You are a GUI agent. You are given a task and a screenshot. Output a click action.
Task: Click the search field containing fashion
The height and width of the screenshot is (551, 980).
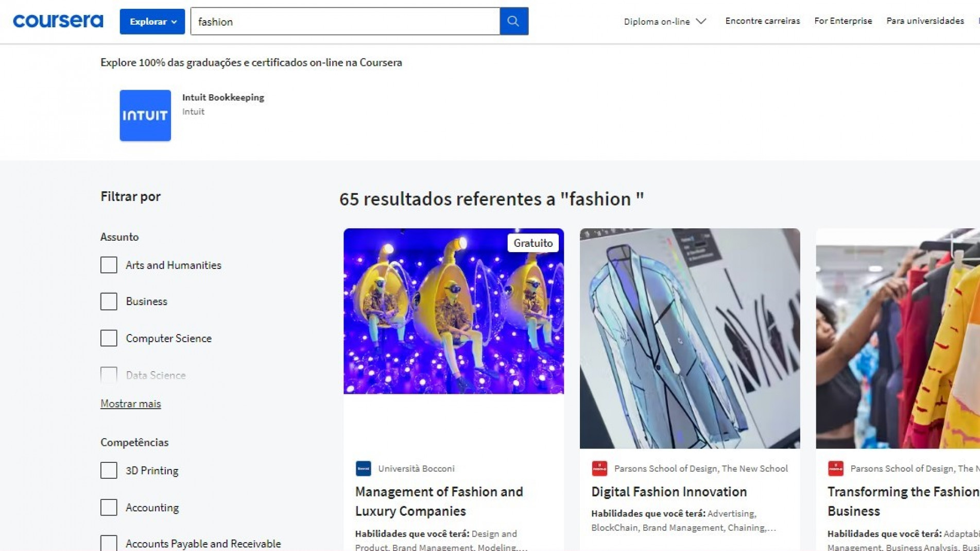(x=345, y=22)
